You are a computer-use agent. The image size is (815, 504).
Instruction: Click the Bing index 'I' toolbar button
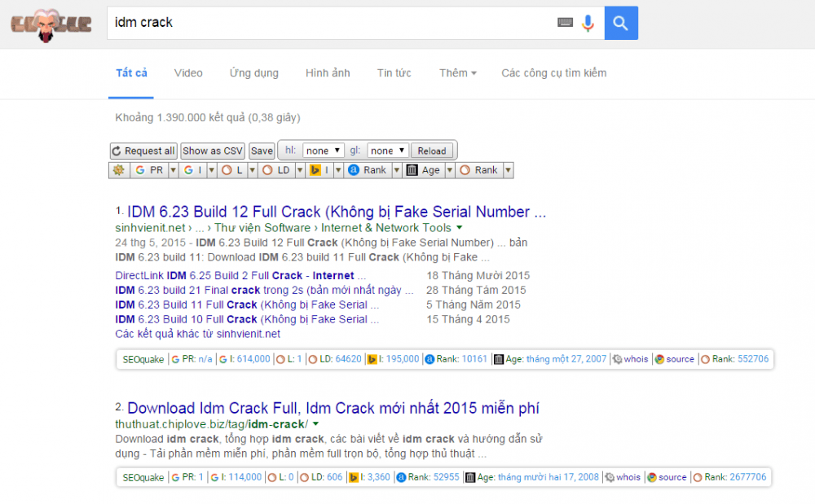tap(319, 169)
